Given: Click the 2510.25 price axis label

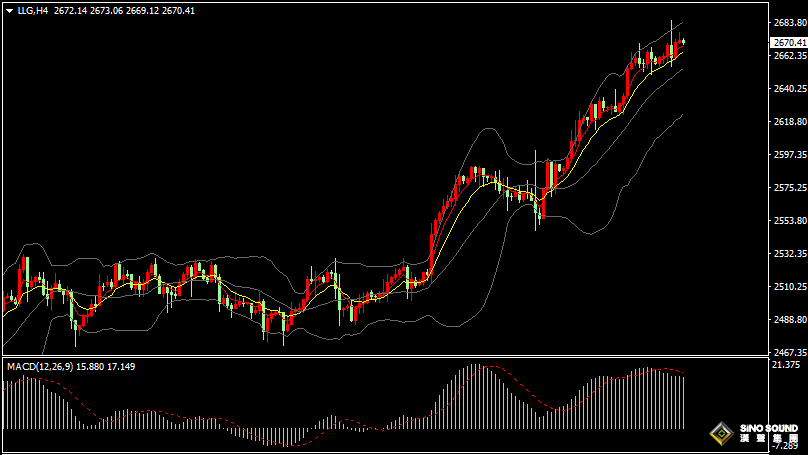Looking at the screenshot, I should coord(788,287).
